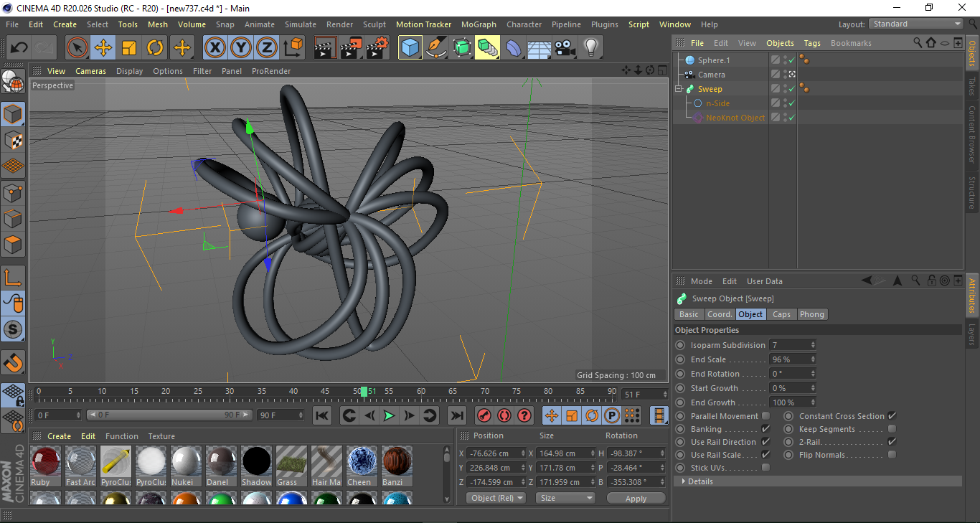
Task: Open the spline Pen tool
Action: (x=436, y=48)
